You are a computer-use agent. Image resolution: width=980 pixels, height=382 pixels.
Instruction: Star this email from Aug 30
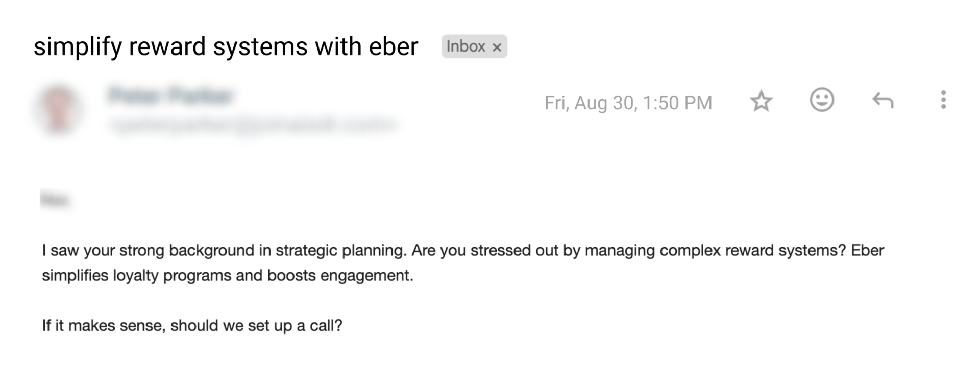click(x=761, y=101)
